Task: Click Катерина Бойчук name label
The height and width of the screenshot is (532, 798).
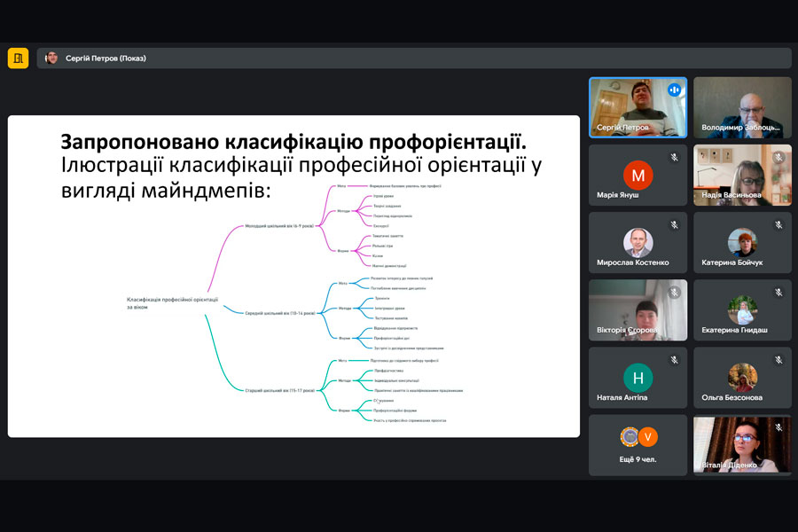Action: 731,262
